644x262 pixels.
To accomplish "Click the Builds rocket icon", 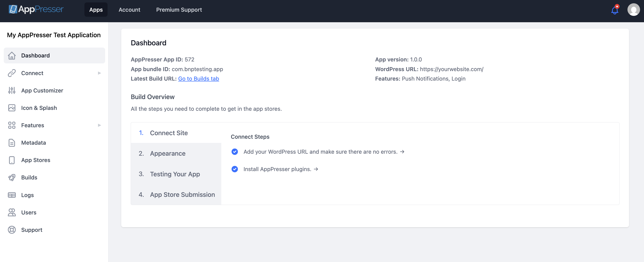I will point(12,177).
